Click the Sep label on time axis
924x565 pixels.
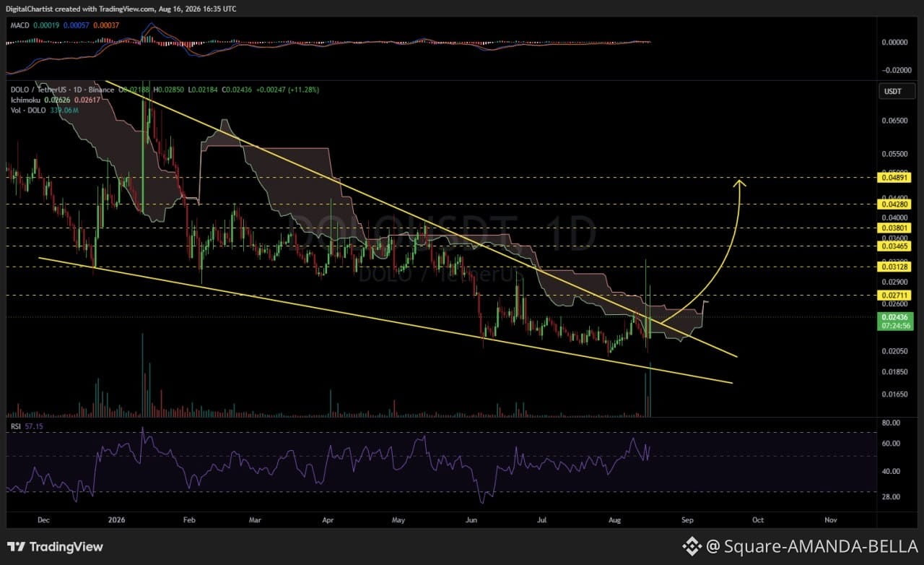point(687,519)
